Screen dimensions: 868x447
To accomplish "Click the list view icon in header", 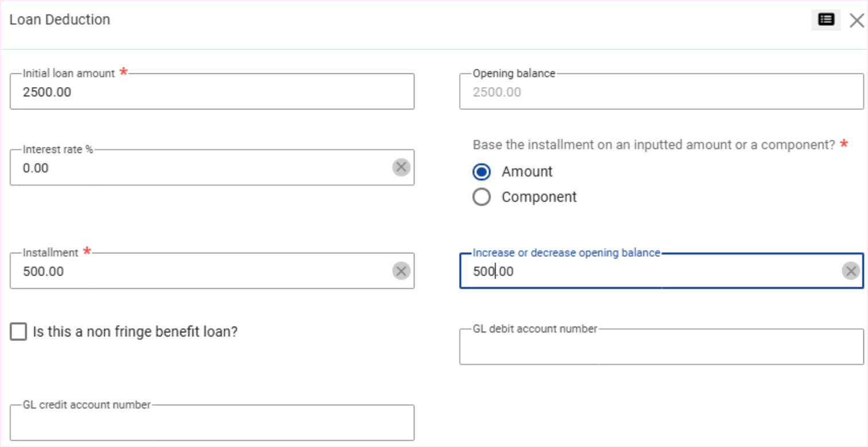I will coord(826,20).
